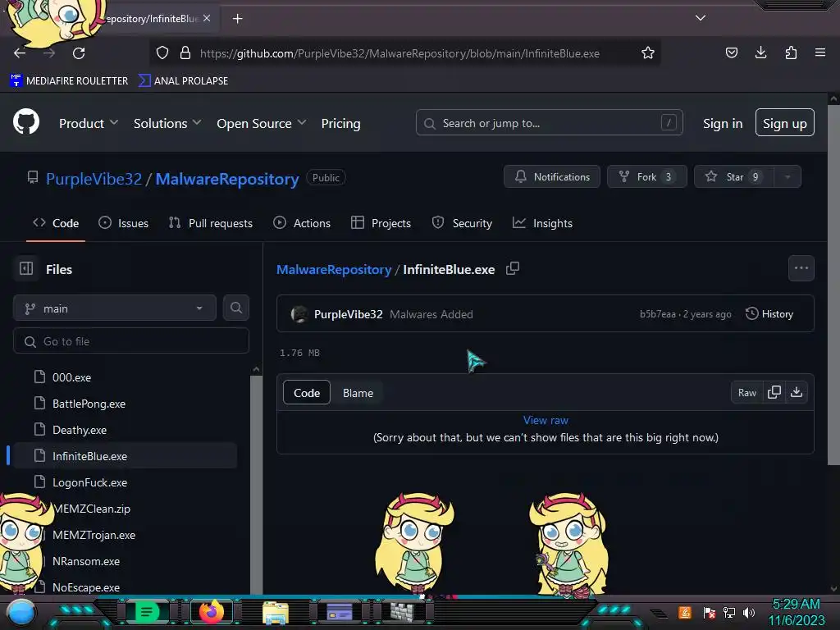
Task: Switch to the Blame view
Action: click(x=358, y=393)
